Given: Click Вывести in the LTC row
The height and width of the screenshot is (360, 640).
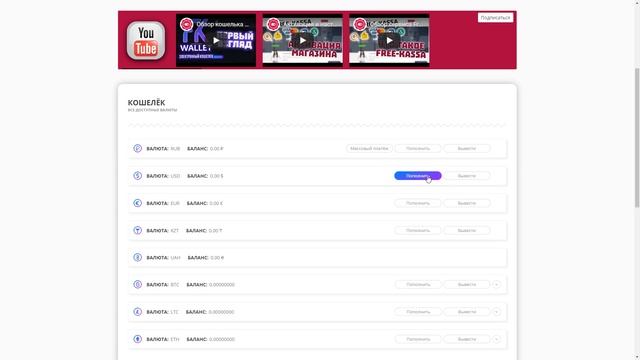Looking at the screenshot, I should click(x=467, y=312).
